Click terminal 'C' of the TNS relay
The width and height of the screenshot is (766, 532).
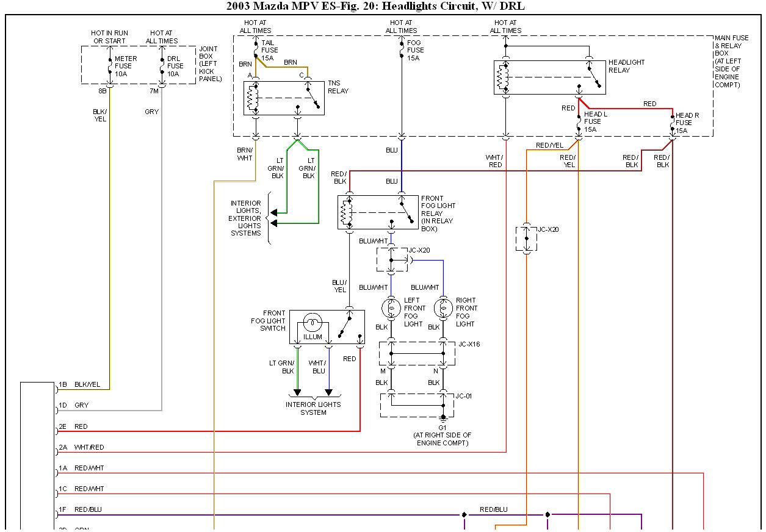pos(301,75)
